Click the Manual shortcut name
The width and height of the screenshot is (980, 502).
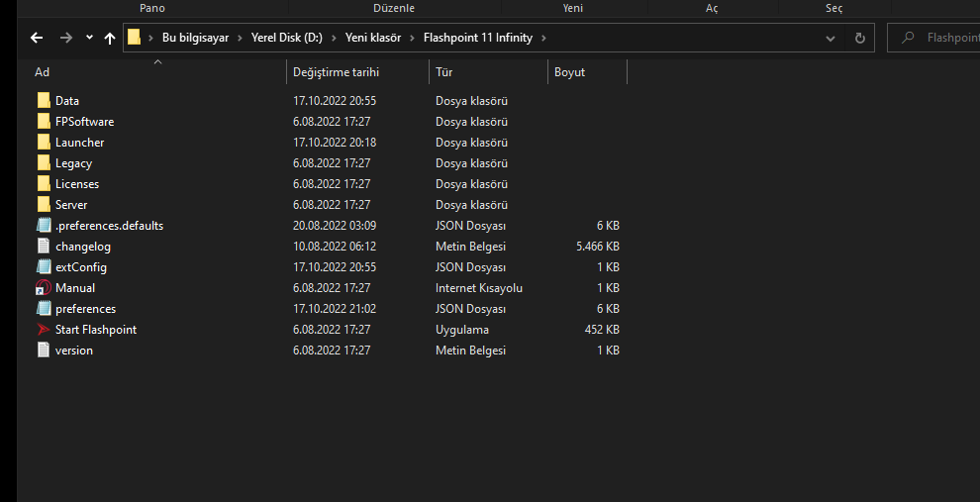coord(75,287)
